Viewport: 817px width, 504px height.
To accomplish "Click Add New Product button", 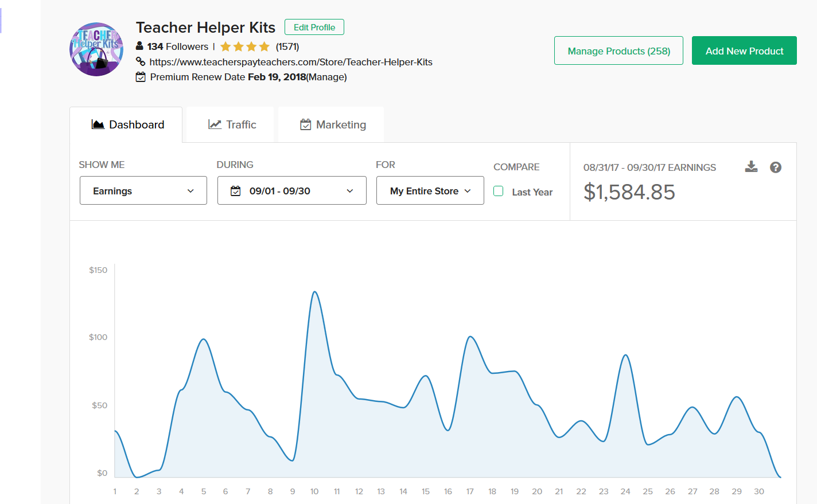I will click(x=744, y=50).
